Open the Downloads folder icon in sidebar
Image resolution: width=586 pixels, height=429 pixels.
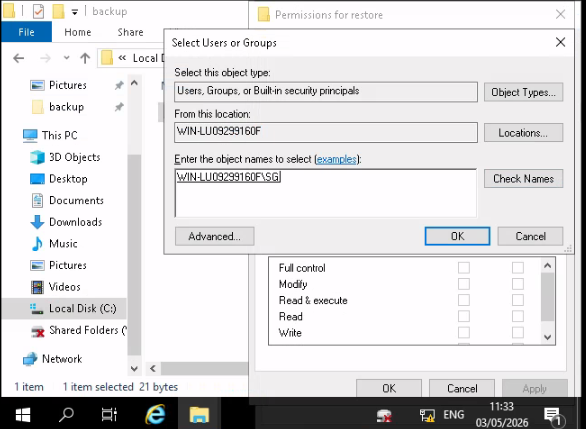click(37, 222)
